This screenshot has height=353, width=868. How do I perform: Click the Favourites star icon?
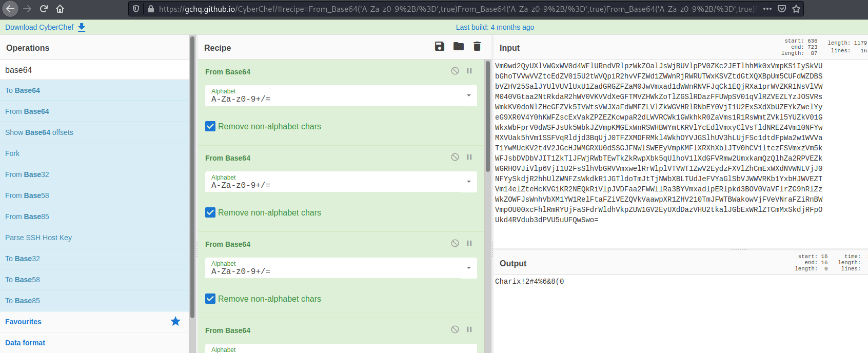175,321
